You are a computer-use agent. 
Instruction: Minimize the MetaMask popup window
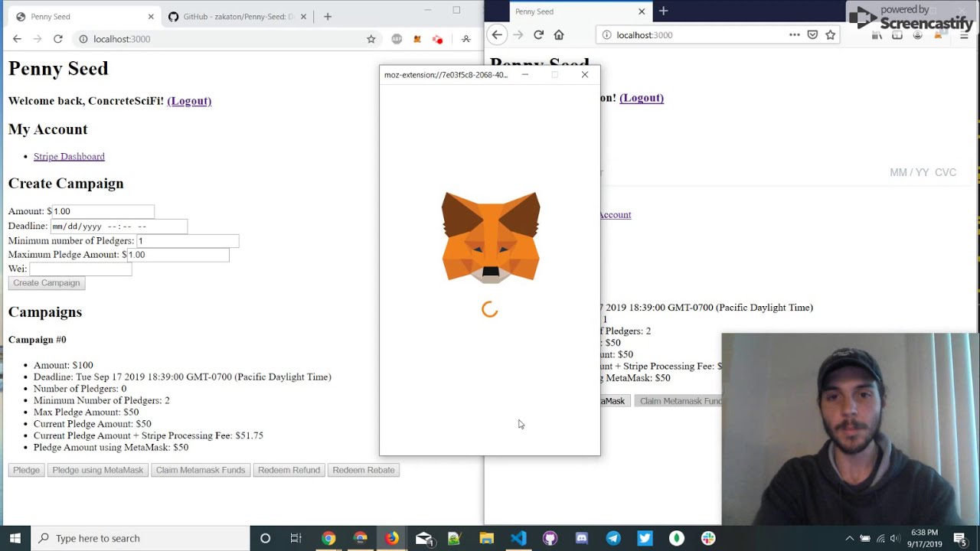point(525,75)
